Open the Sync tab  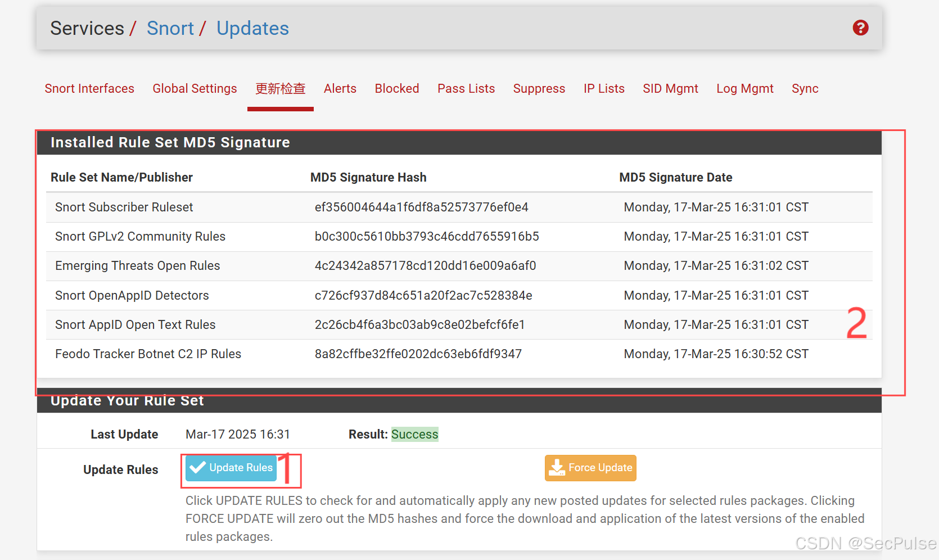pyautogui.click(x=805, y=89)
